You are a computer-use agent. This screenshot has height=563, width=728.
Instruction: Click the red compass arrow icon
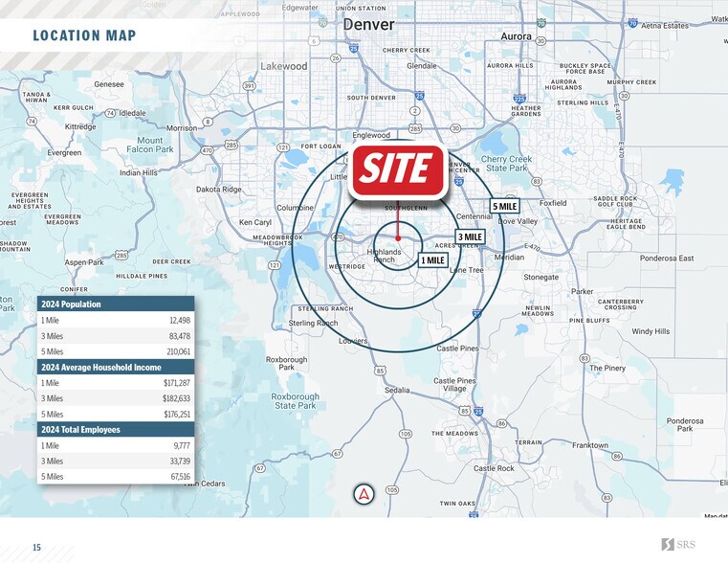click(364, 495)
